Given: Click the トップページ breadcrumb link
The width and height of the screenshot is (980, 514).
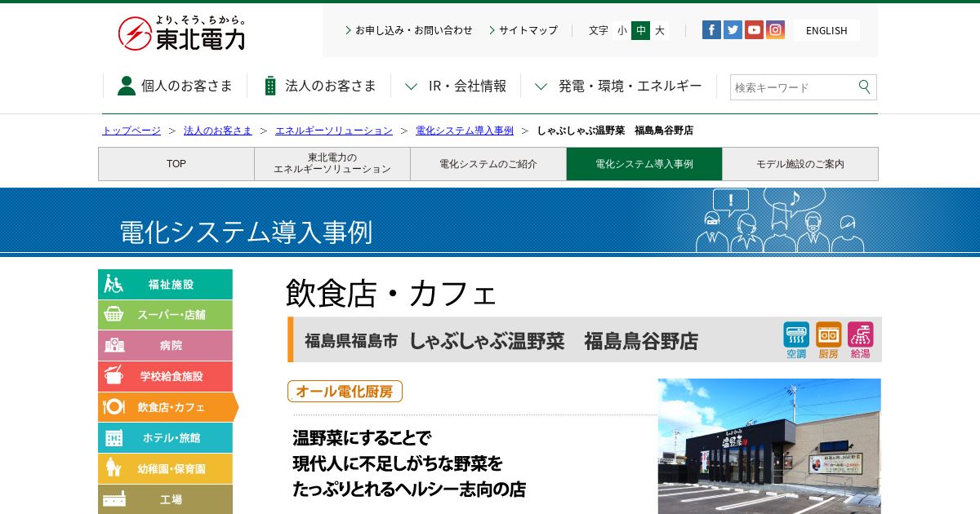Looking at the screenshot, I should point(131,131).
